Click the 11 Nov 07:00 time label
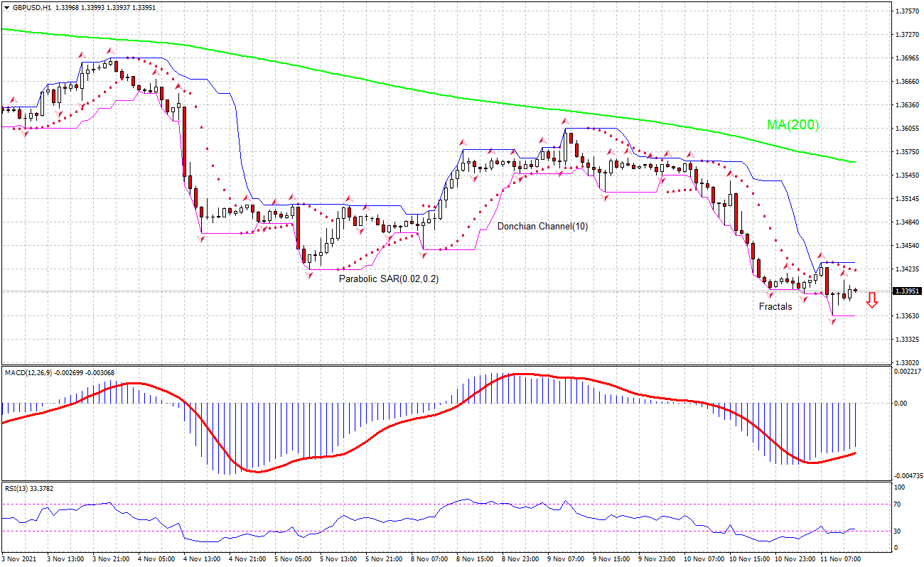This screenshot has height=567, width=924. (841, 559)
